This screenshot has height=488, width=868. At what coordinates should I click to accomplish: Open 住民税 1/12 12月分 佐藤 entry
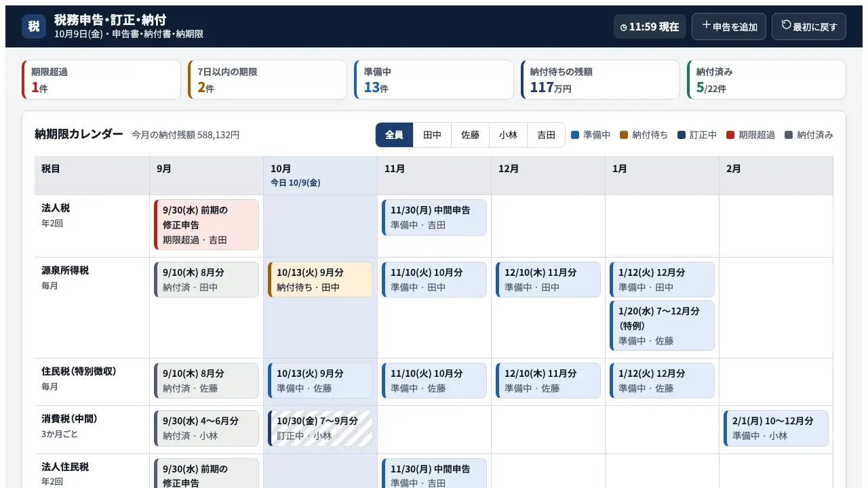click(x=662, y=381)
